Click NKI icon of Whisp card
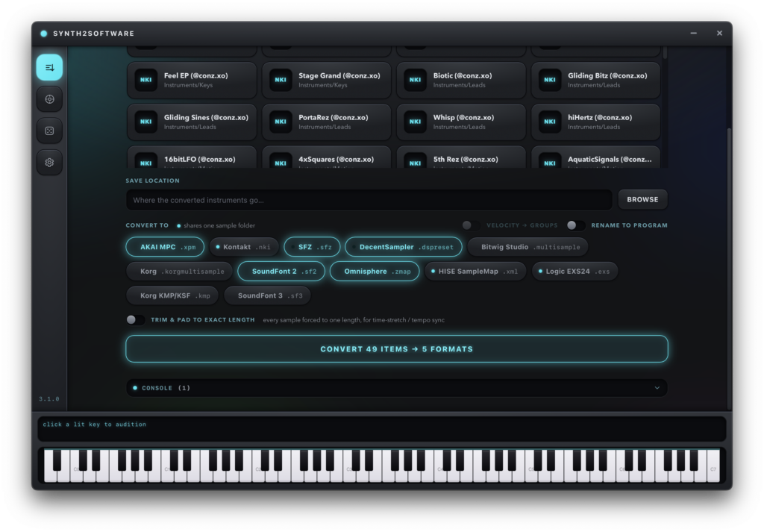 click(x=415, y=122)
